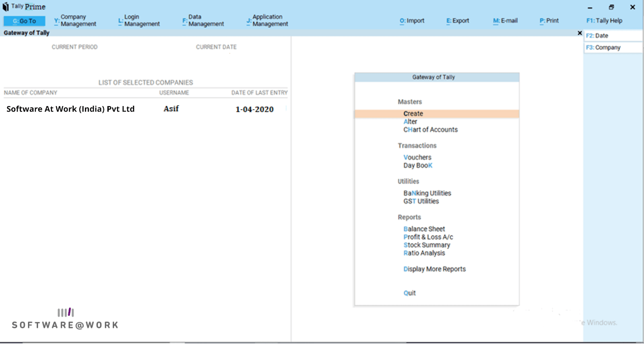Select Create under Masters
Viewport: 644px width, 362px height.
[437, 114]
